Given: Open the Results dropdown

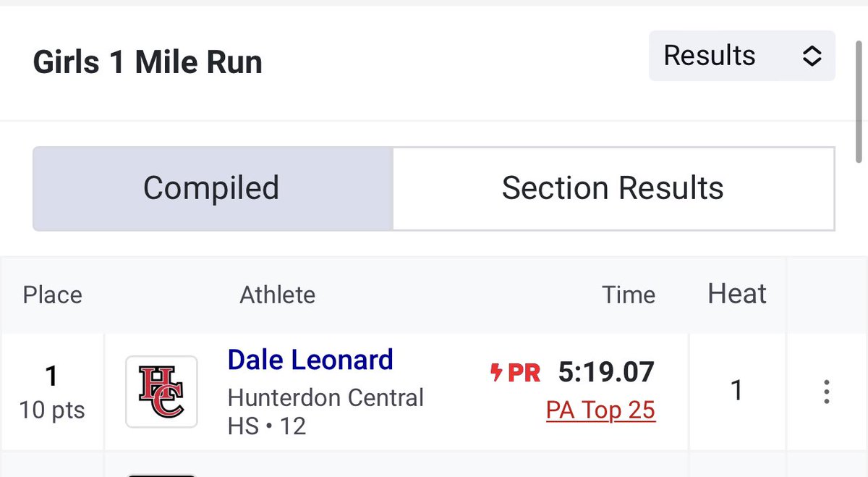Looking at the screenshot, I should click(741, 56).
